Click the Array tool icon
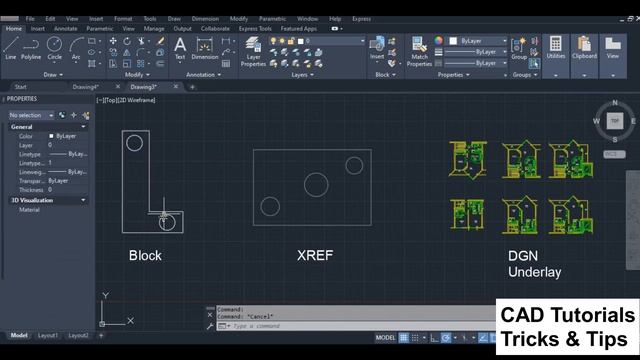640x360 pixels. click(x=141, y=64)
